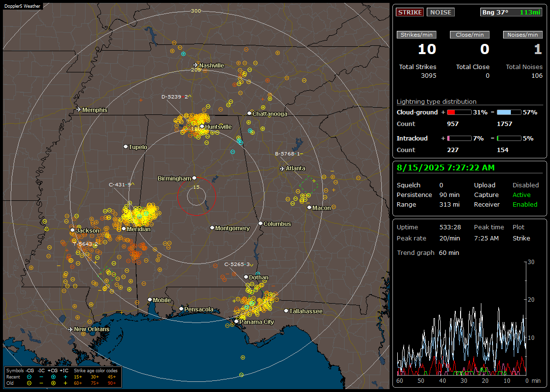This screenshot has height=392, width=550.
Task: Click the STRIKE indicator button
Action: pyautogui.click(x=410, y=12)
